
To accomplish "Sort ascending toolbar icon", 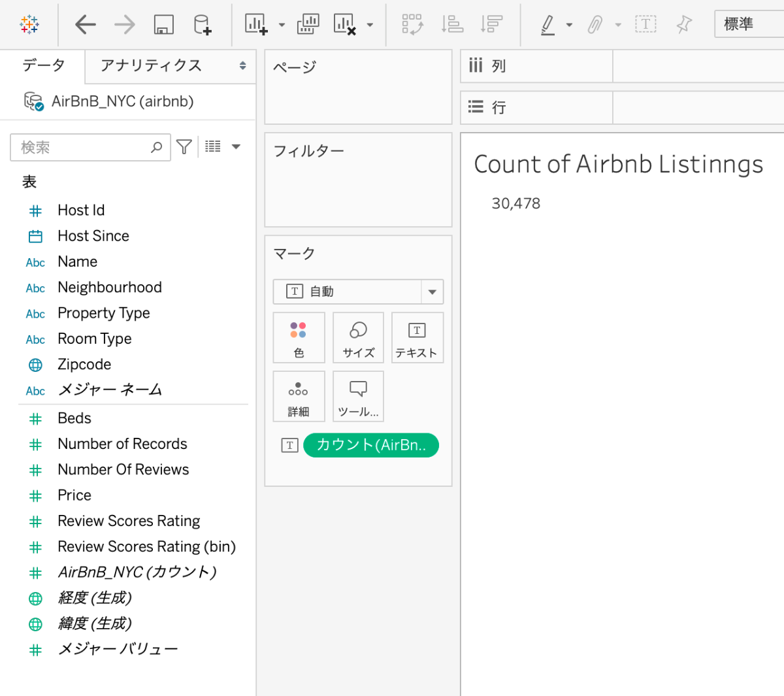I will tap(452, 25).
